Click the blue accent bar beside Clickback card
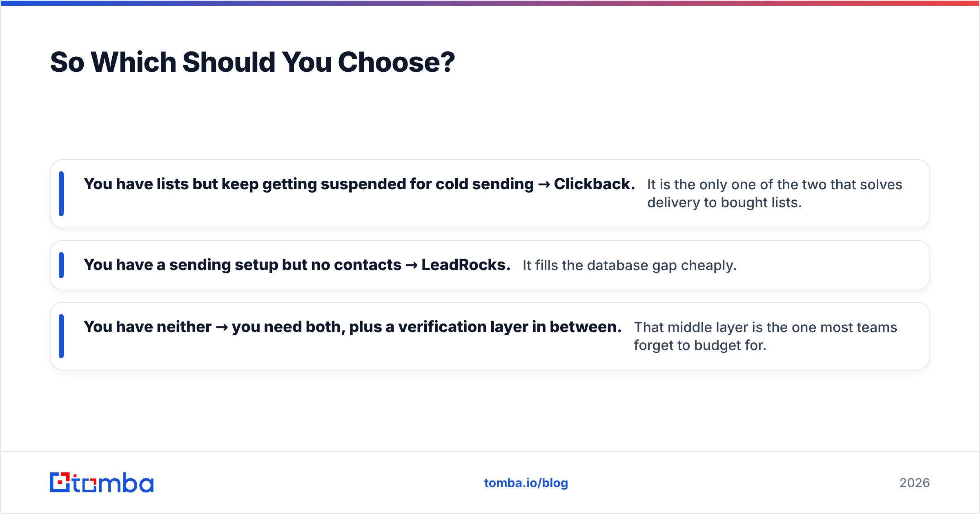Viewport: 980px width, 514px height. pos(61,194)
